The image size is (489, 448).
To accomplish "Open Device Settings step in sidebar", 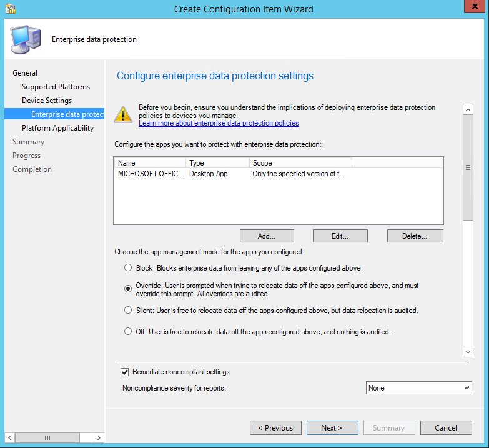I will pos(47,101).
